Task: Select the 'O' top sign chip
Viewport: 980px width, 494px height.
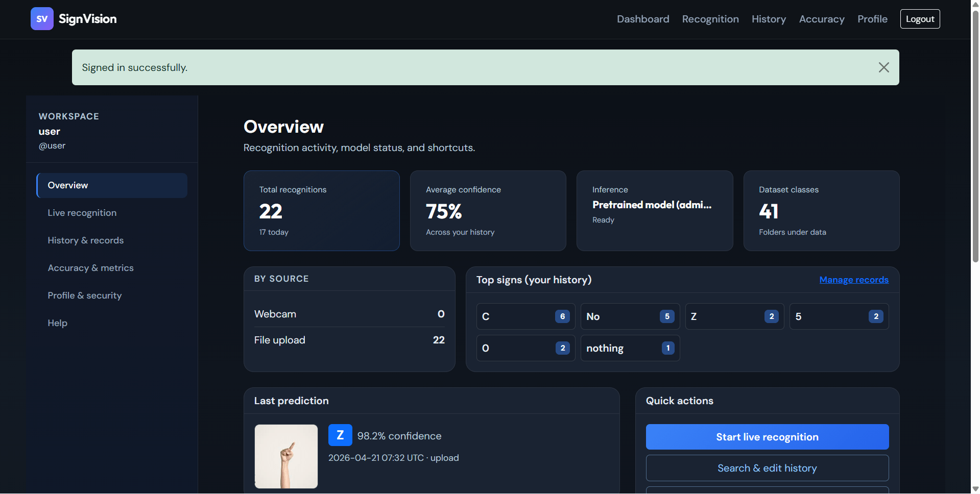Action: 526,348
